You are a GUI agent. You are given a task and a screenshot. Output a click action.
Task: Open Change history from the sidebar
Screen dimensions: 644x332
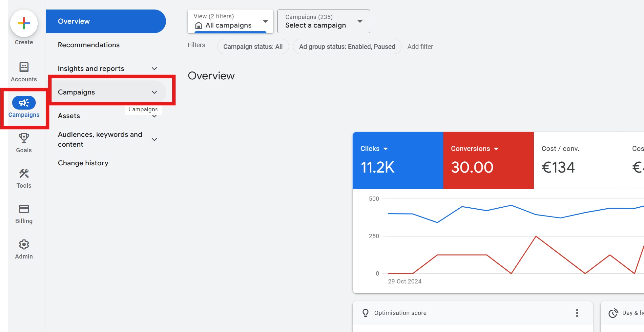[x=83, y=163]
